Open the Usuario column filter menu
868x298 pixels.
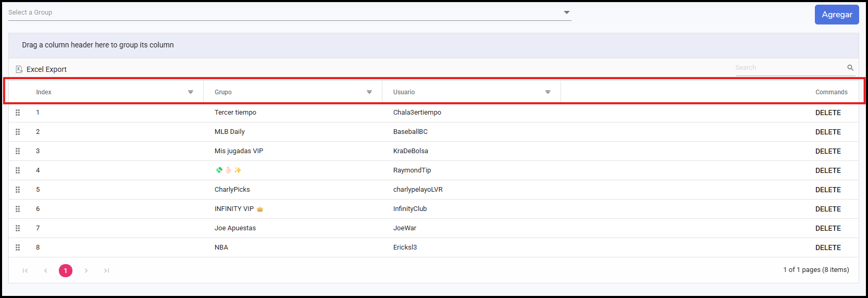(548, 92)
